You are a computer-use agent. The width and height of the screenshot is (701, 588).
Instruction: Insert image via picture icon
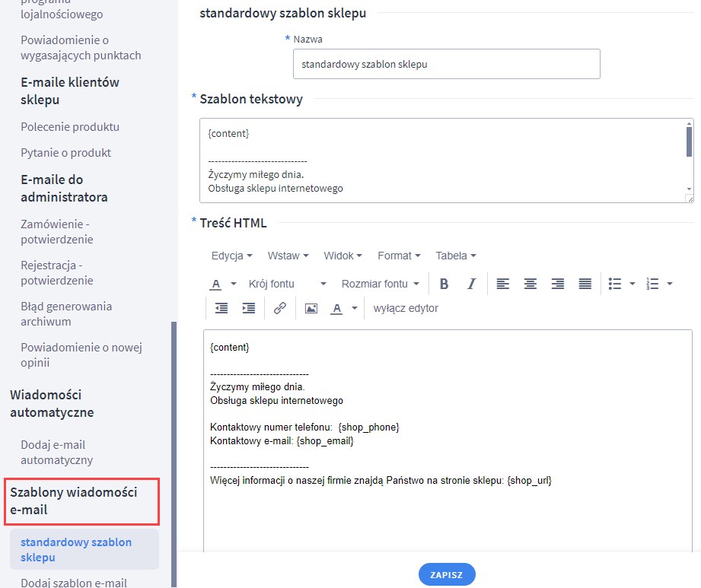pyautogui.click(x=311, y=308)
